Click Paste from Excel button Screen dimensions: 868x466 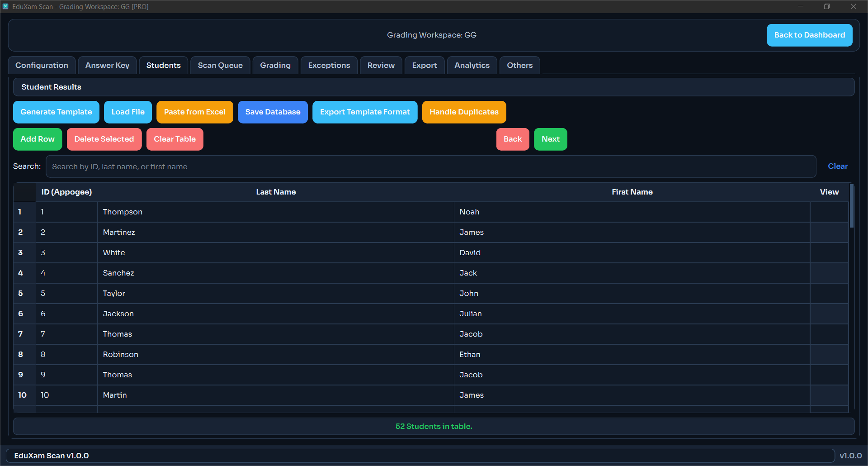click(194, 112)
